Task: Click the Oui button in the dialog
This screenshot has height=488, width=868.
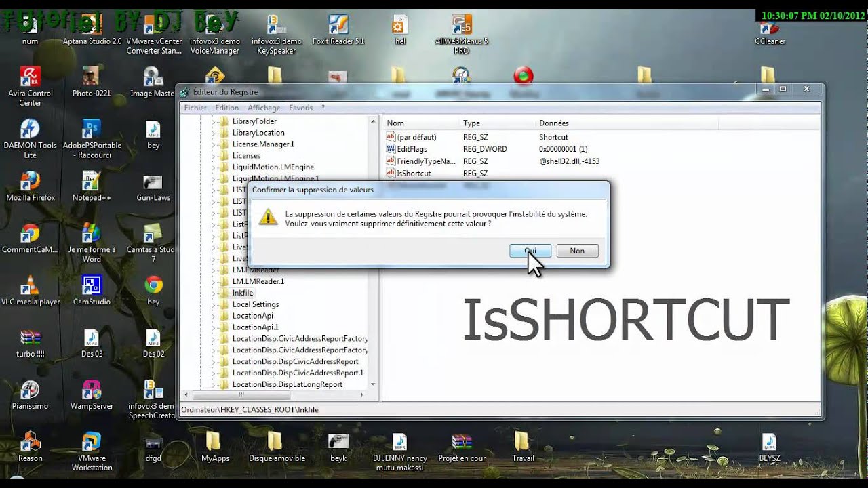Action: coord(530,251)
